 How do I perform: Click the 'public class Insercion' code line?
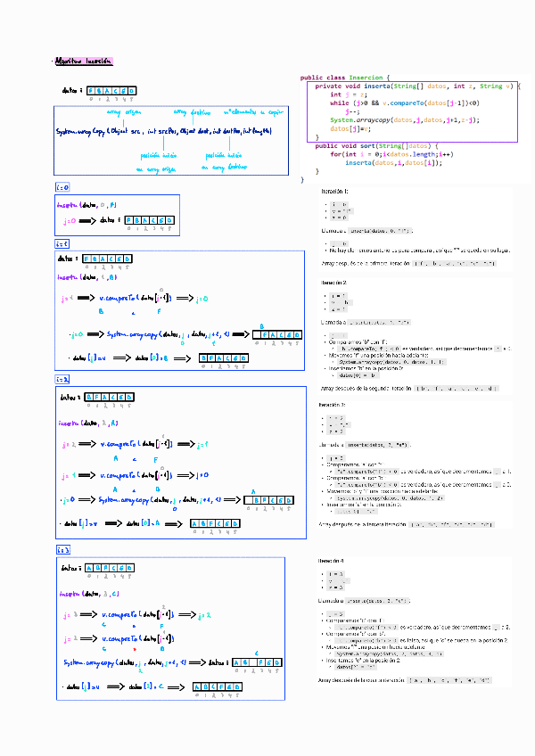pos(344,78)
